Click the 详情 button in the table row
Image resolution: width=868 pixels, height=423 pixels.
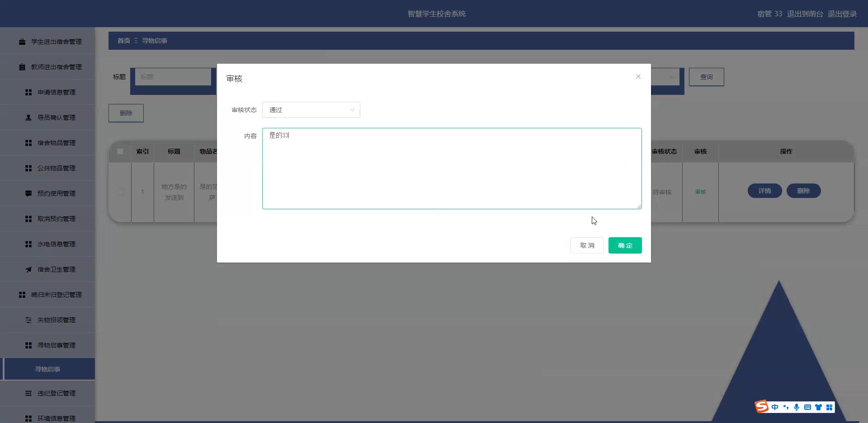[764, 191]
